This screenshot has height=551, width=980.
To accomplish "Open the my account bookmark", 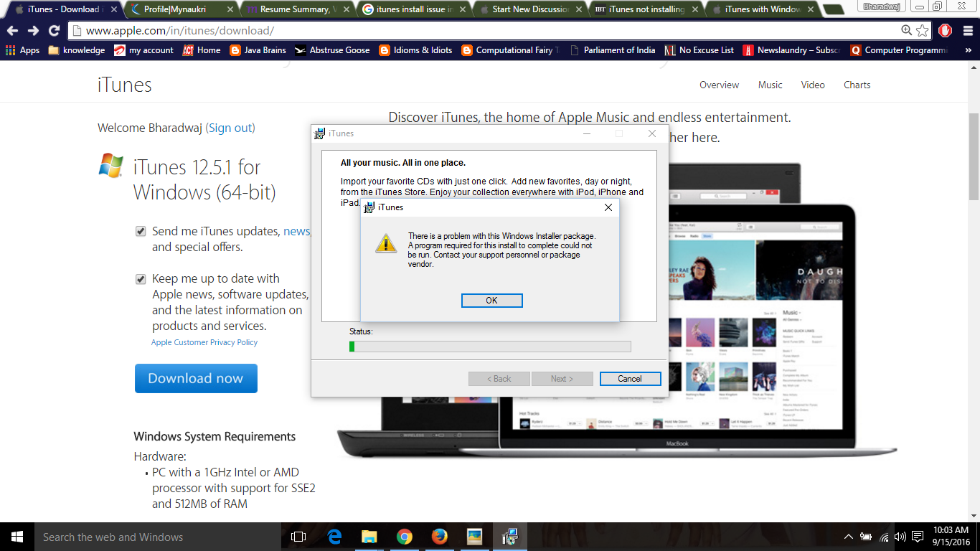I will click(x=143, y=50).
